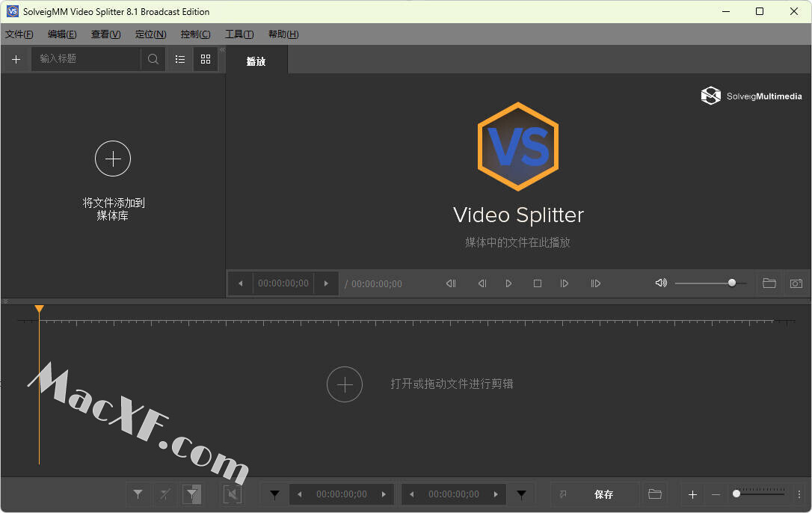Click the player current timecode field

(x=283, y=283)
